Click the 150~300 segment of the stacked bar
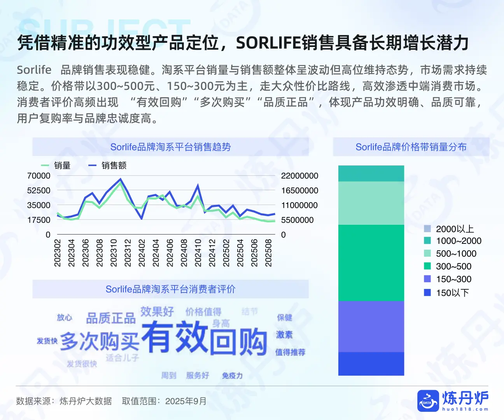The width and height of the screenshot is (504, 420). pos(371,327)
